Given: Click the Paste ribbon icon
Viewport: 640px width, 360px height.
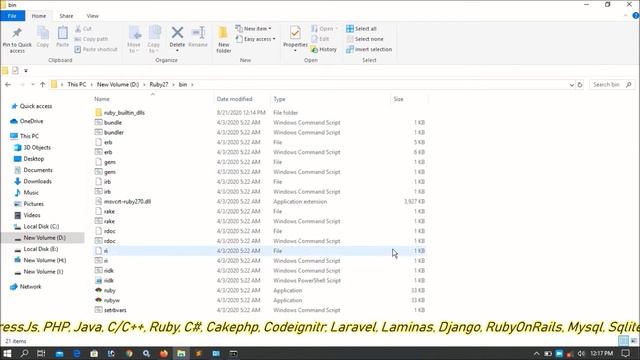Looking at the screenshot, I should pyautogui.click(x=62, y=33).
